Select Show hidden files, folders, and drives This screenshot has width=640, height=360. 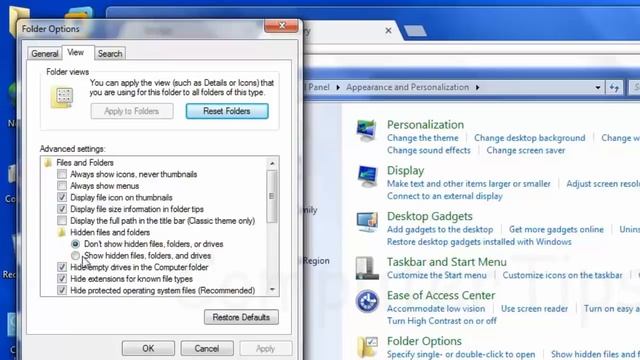pos(76,256)
